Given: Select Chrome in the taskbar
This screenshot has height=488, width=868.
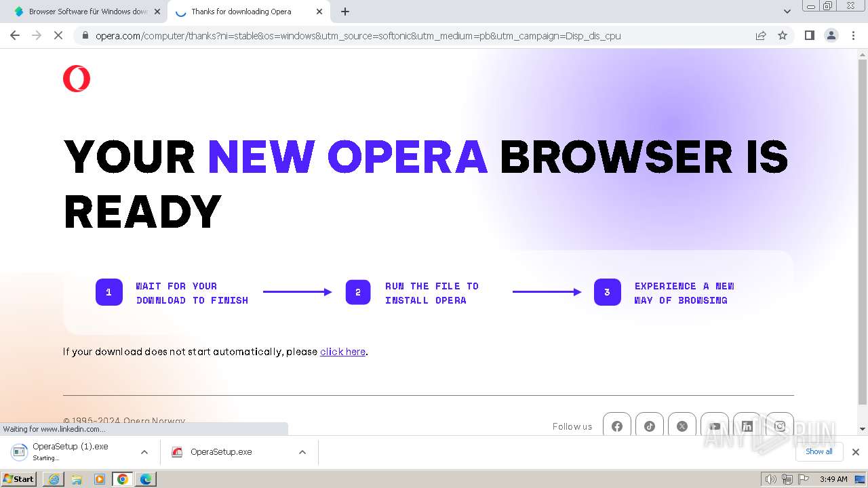Looking at the screenshot, I should pyautogui.click(x=123, y=479).
